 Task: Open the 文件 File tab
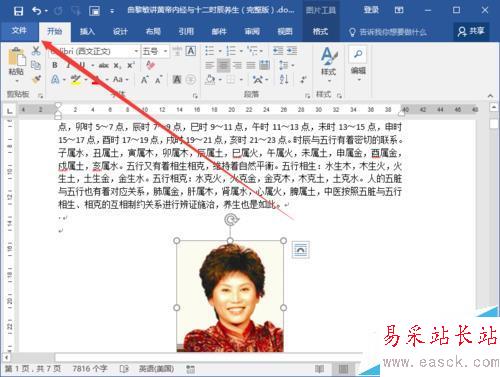tap(19, 31)
